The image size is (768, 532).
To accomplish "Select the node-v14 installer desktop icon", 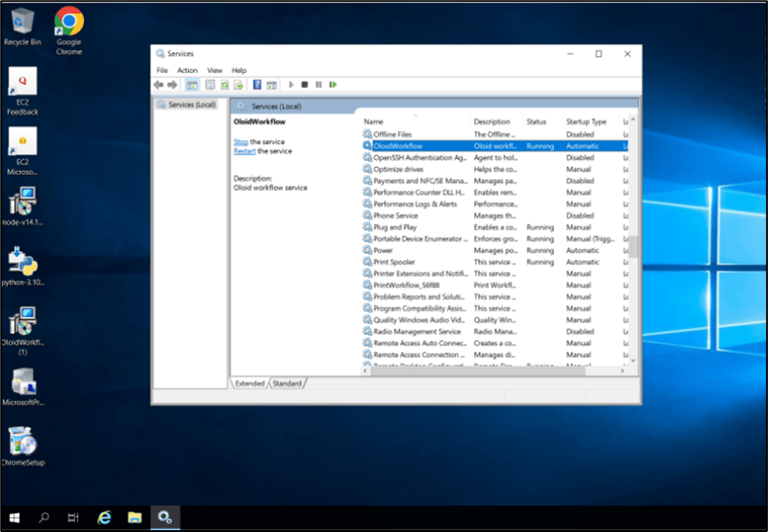I will [x=23, y=206].
